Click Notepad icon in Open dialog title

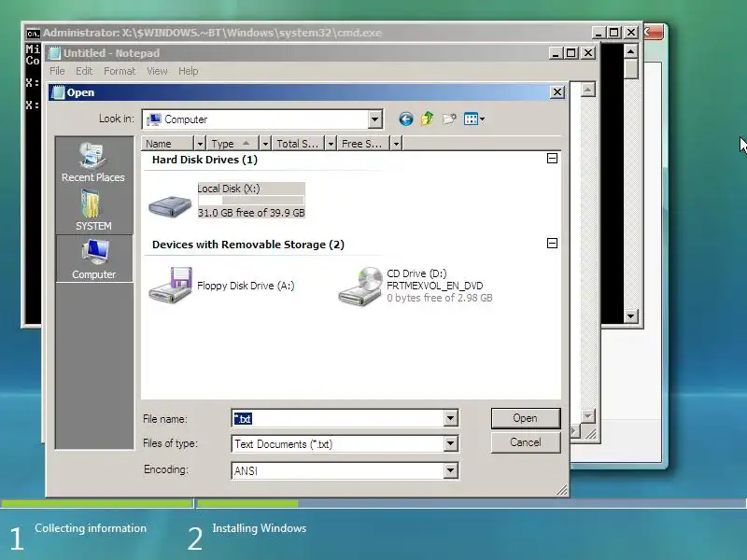(x=58, y=92)
